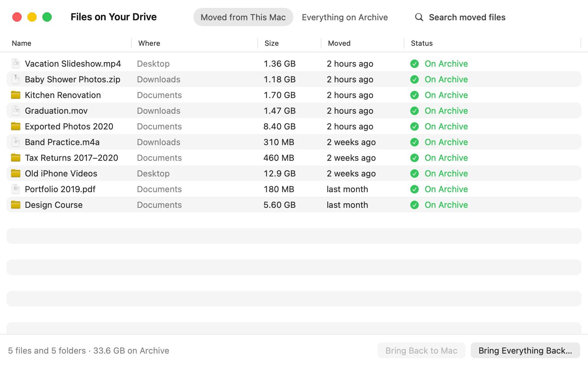Select the Design Course folder name
This screenshot has height=366, width=588.
click(x=54, y=205)
